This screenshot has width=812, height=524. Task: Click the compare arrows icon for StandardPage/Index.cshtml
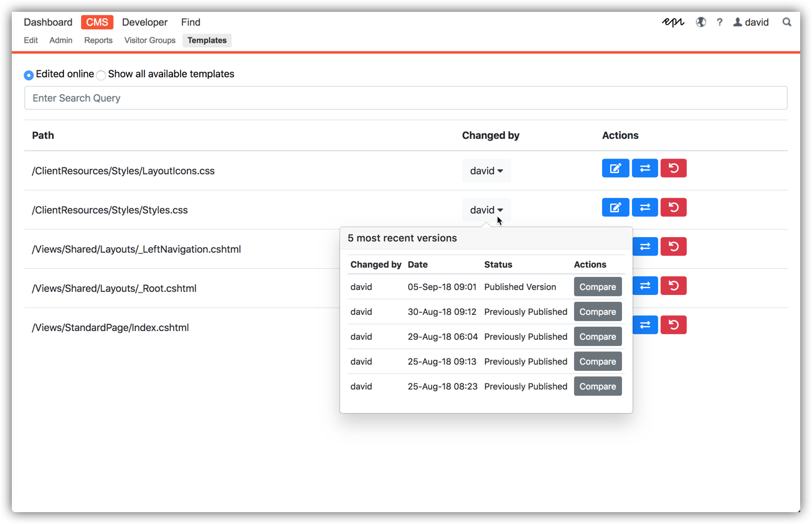coord(645,325)
